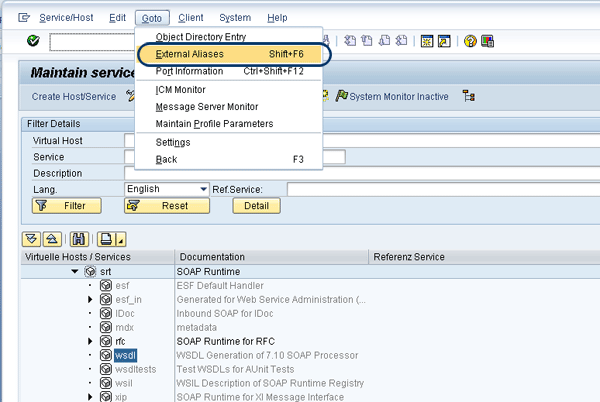This screenshot has height=402, width=600.
Task: Expand the esf_in service node
Action: [x=90, y=299]
